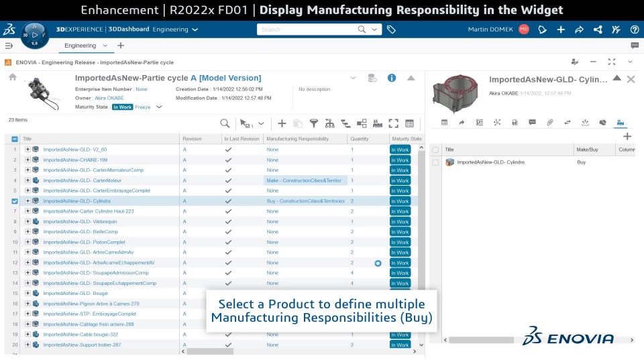Screen dimensions: 644x362
Task: Click the Cylindre 3D thumbnail in side panel
Action: click(455, 94)
